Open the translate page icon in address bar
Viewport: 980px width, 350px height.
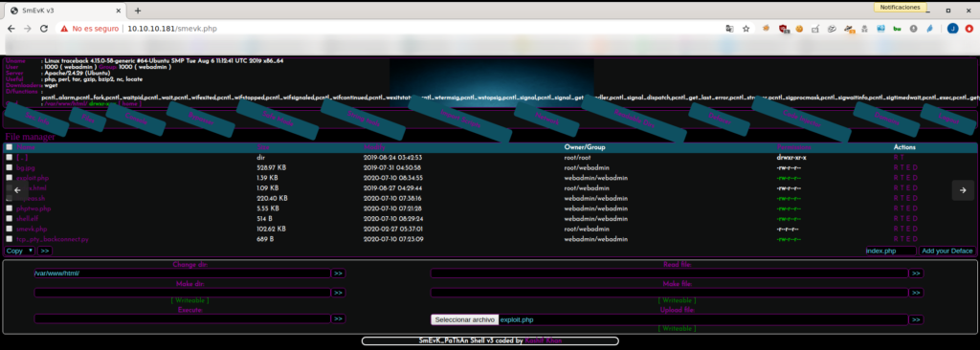[x=729, y=29]
